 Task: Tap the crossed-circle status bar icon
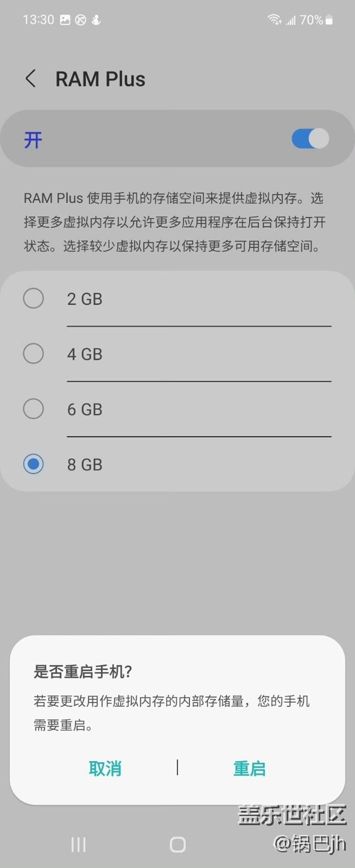click(x=80, y=20)
